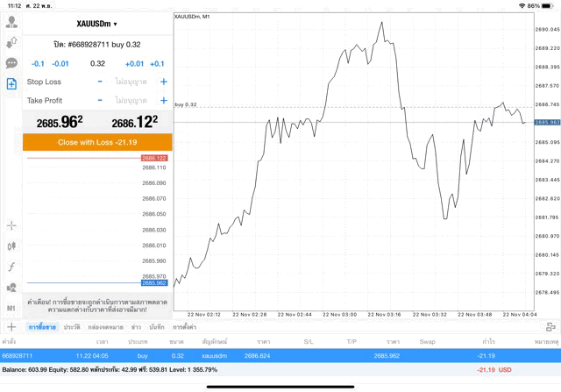
Task: Open the chat messages icon
Action: tap(11, 63)
